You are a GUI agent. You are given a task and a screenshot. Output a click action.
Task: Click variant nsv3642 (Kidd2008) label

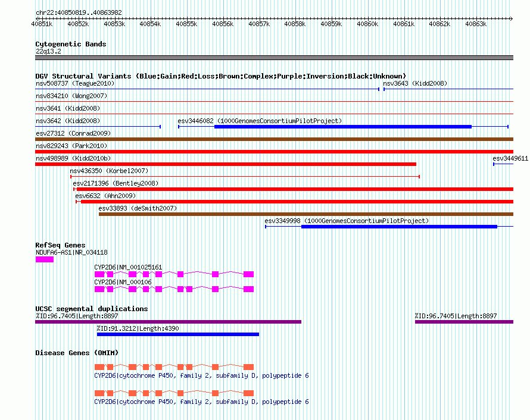click(x=68, y=121)
